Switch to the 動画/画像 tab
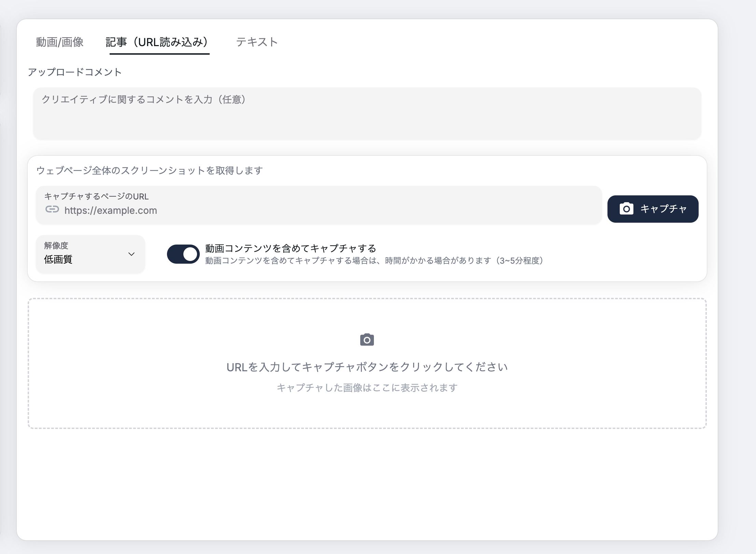 pyautogui.click(x=60, y=42)
